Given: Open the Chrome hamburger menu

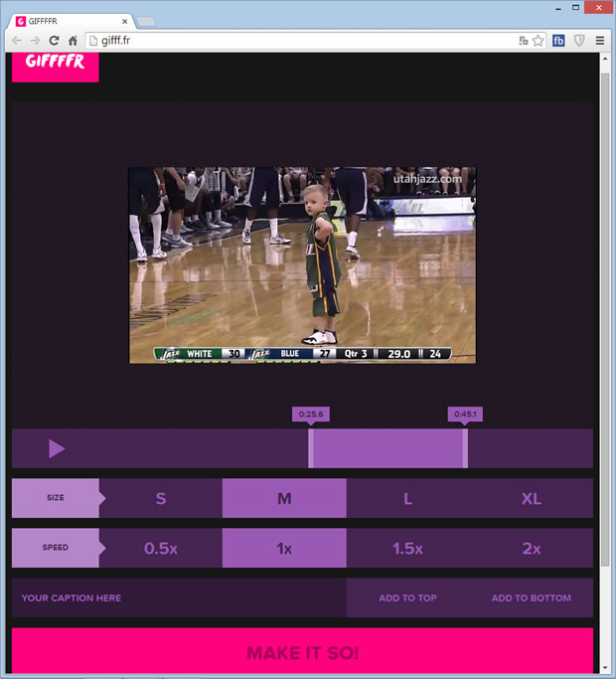Looking at the screenshot, I should [x=599, y=41].
